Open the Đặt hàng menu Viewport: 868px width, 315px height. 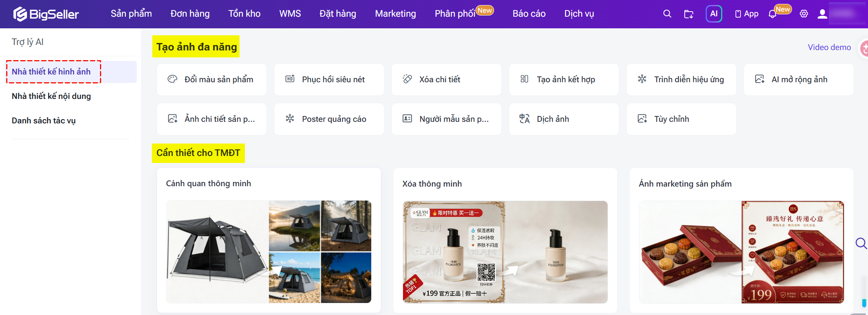click(x=338, y=14)
